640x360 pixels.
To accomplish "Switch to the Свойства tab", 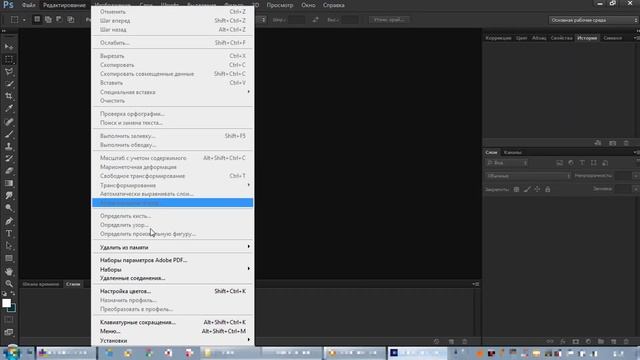I will pos(561,38).
